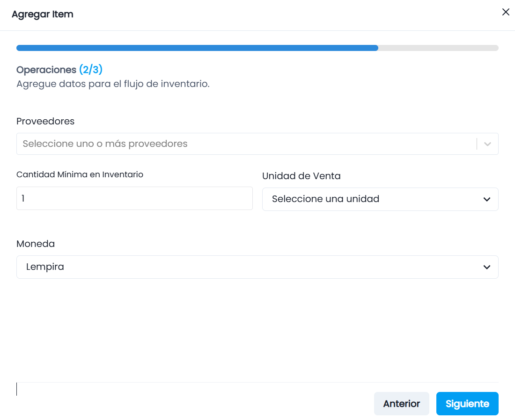This screenshot has height=420, width=515.
Task: Click the Cantidad Mínima en Inventario label
Action: tap(80, 174)
